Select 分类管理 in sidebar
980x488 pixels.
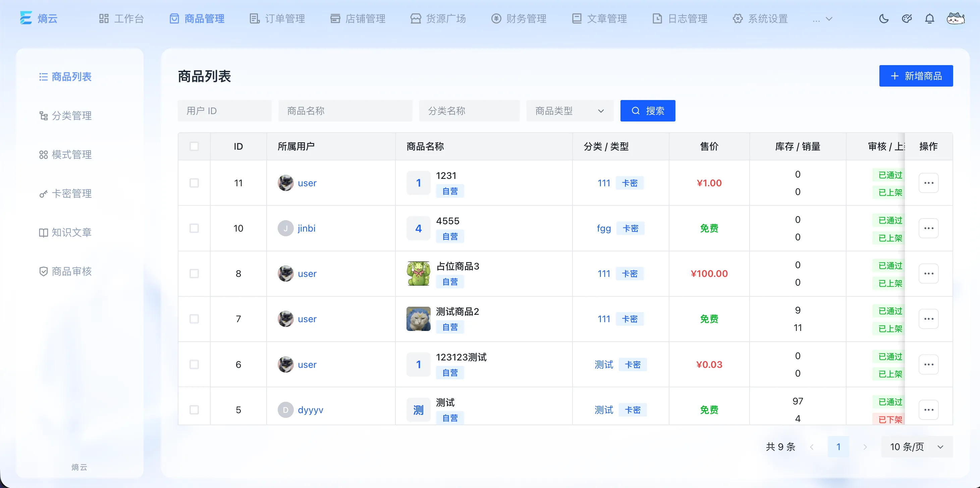pos(65,115)
